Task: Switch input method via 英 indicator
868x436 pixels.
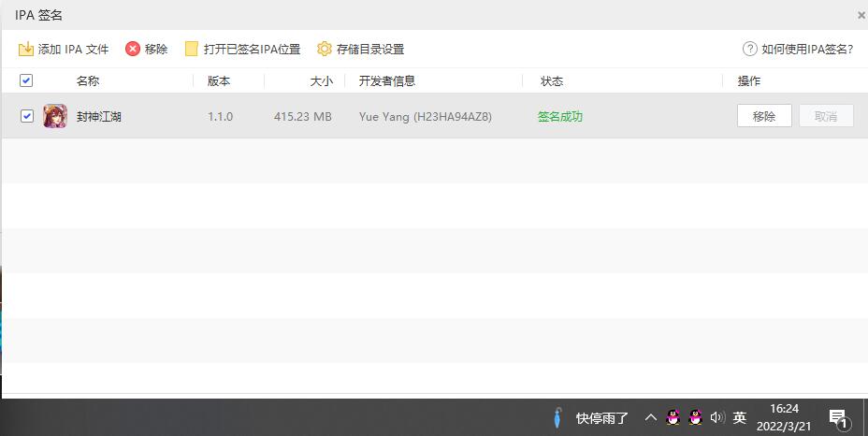Action: 740,417
